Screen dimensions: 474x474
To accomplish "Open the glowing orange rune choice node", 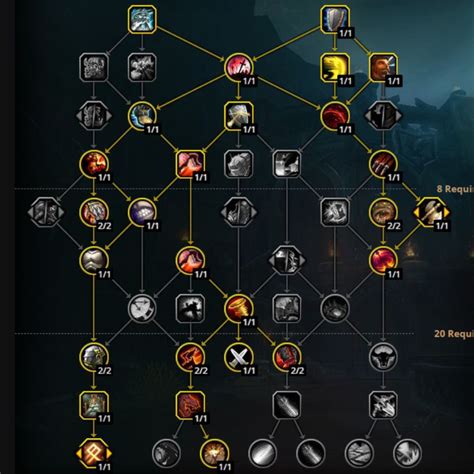I will coord(94,453).
